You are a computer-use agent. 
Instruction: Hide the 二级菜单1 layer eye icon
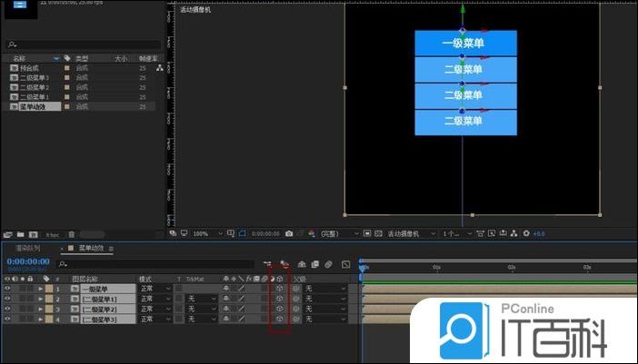pos(7,299)
